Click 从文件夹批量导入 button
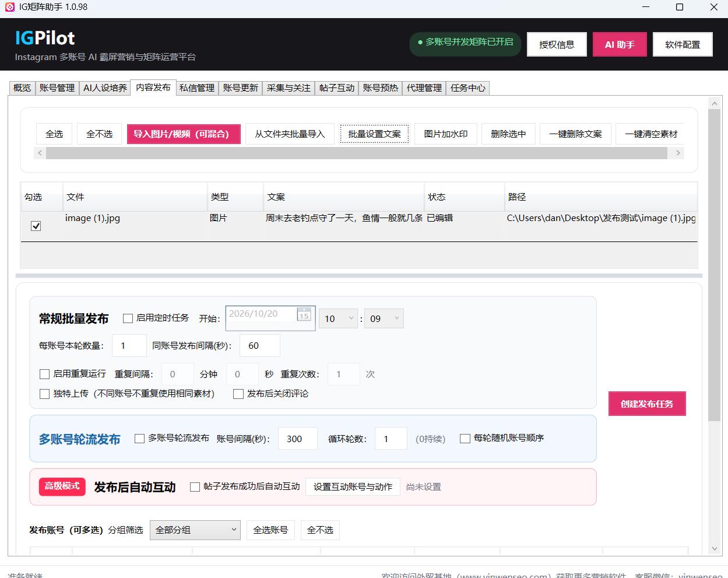This screenshot has width=728, height=578. tap(290, 134)
